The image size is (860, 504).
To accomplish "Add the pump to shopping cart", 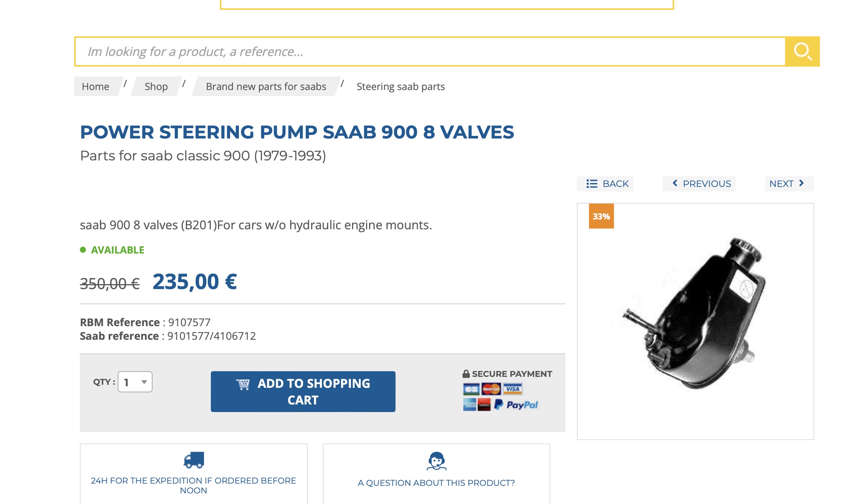I will click(303, 392).
